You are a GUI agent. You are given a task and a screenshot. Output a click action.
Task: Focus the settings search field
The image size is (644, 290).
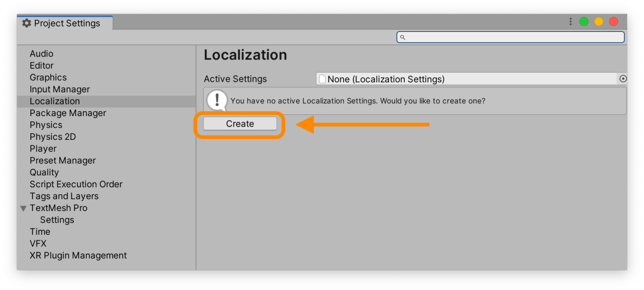point(510,37)
